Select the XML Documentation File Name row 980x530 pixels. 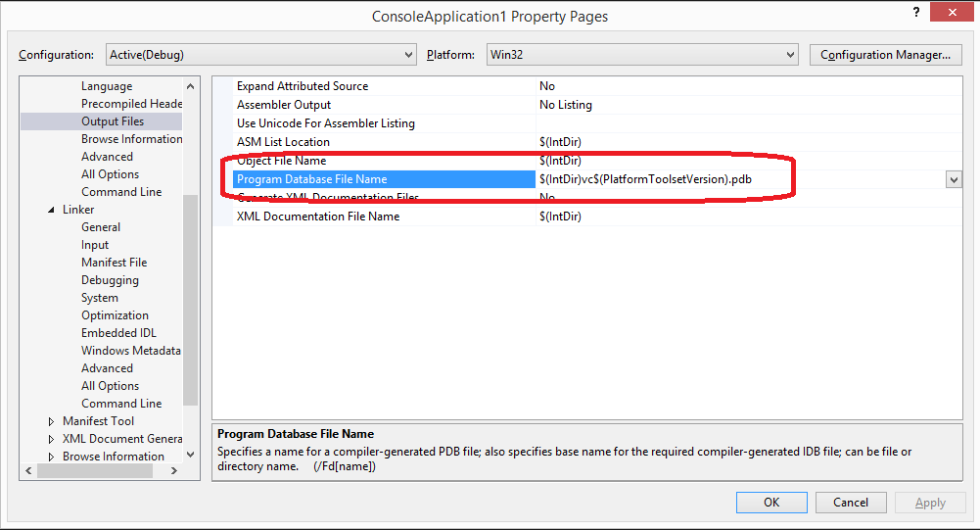(x=317, y=217)
